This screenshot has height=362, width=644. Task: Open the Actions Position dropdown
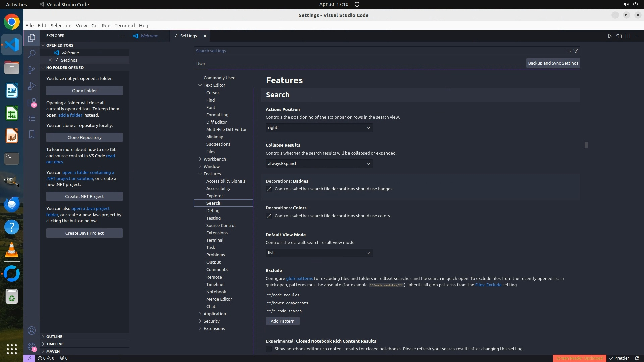click(x=319, y=128)
